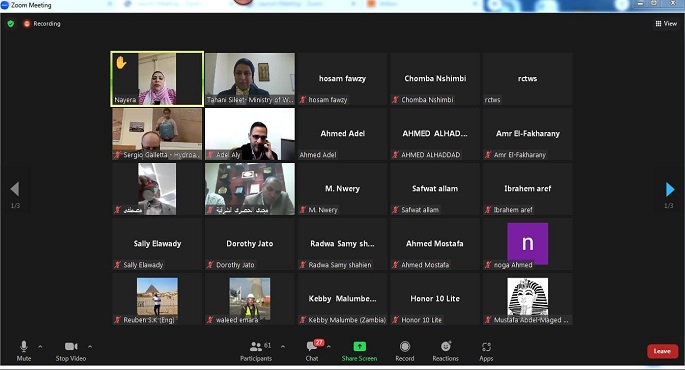Go to next gallery page arrow
The height and width of the screenshot is (370, 685).
670,189
